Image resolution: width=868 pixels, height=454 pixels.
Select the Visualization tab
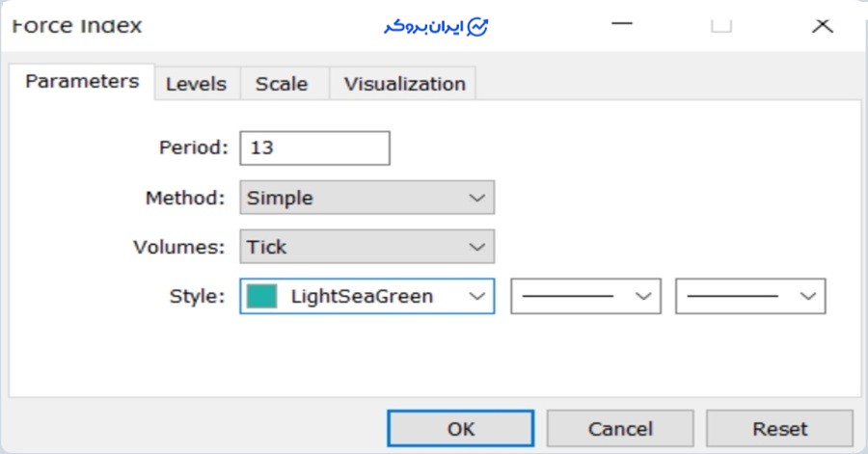(404, 84)
